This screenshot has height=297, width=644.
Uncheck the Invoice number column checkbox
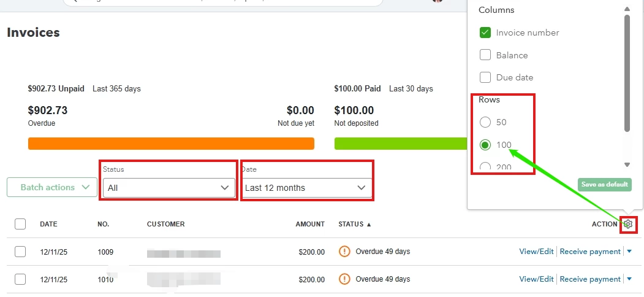485,33
